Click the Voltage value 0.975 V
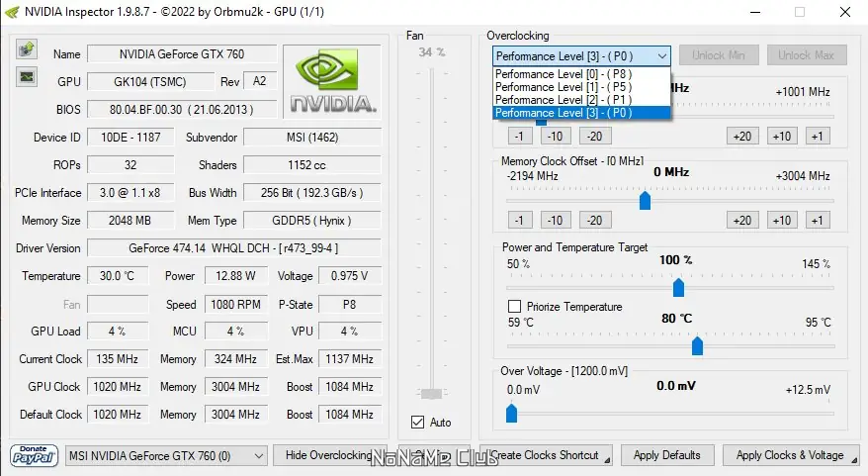 click(349, 276)
